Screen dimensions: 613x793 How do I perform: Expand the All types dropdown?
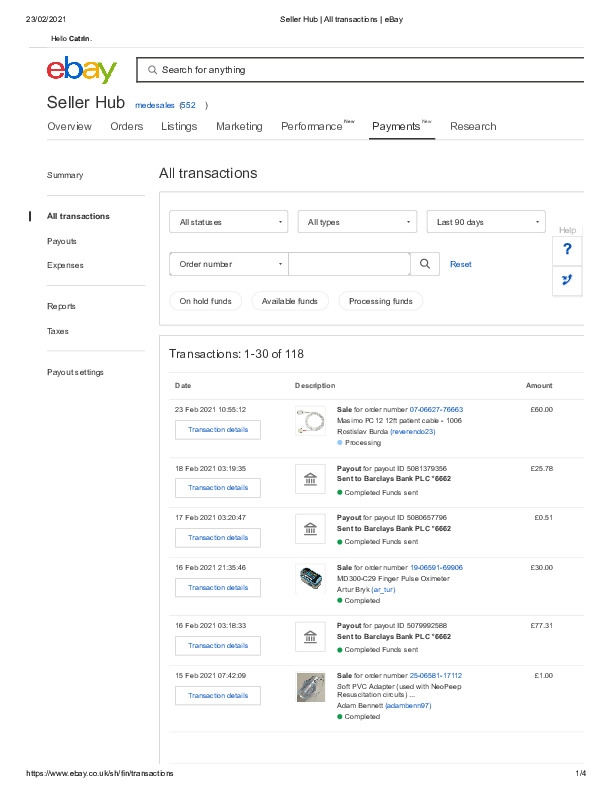pyautogui.click(x=357, y=222)
